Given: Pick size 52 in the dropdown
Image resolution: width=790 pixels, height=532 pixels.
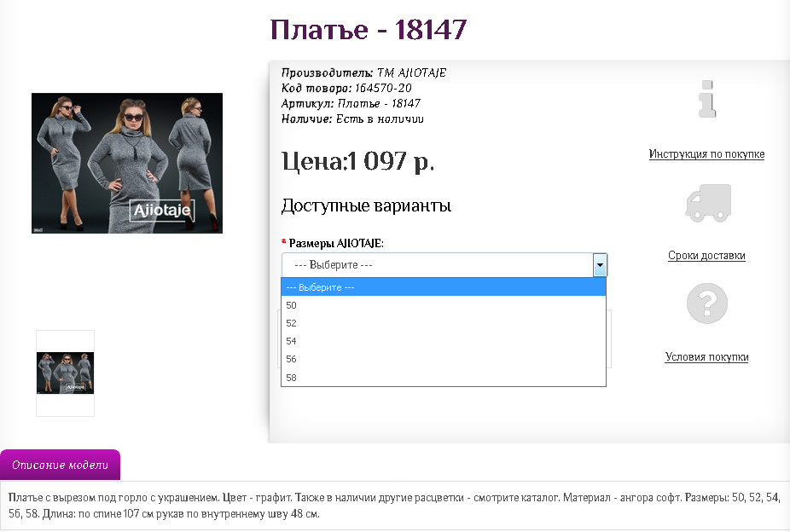Looking at the screenshot, I should (x=443, y=323).
